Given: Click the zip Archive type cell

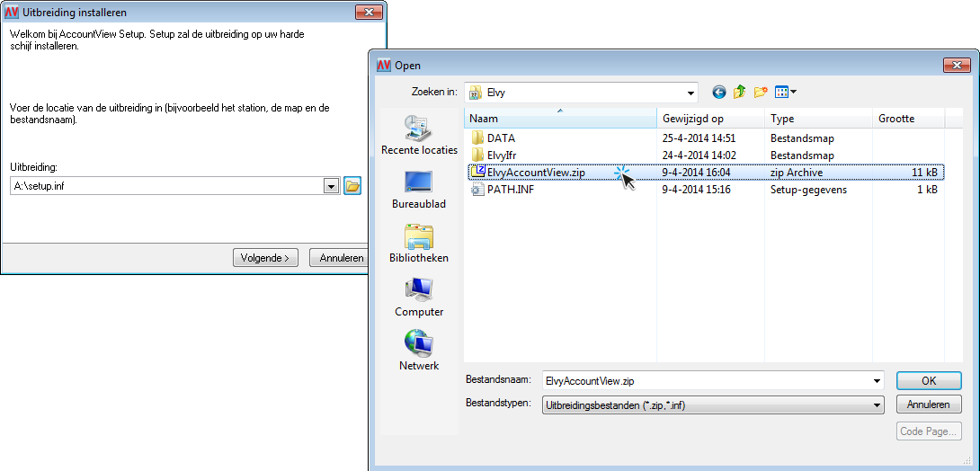Looking at the screenshot, I should [x=797, y=172].
